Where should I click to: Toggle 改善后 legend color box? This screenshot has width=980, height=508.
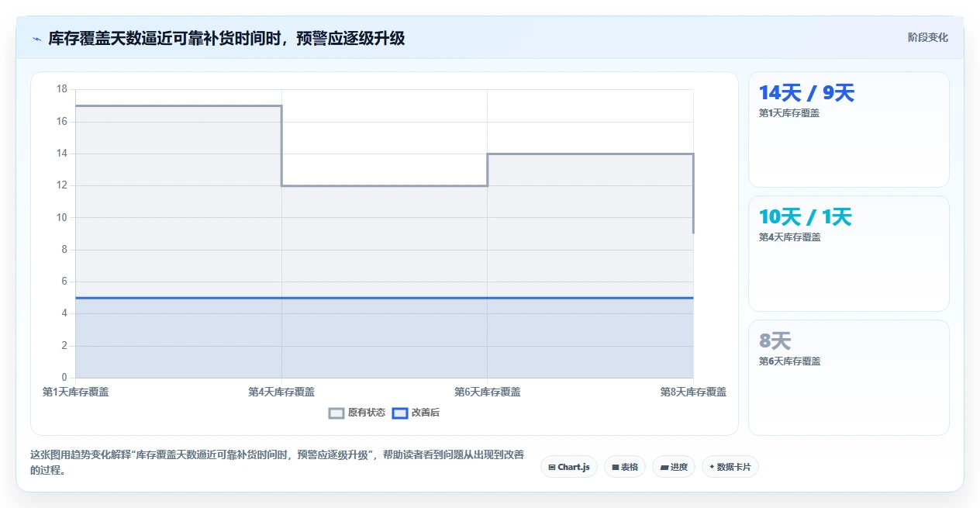pyautogui.click(x=399, y=413)
